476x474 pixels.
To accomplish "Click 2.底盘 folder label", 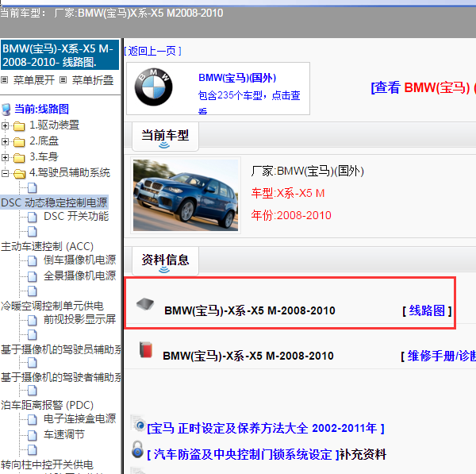I will point(44,141).
